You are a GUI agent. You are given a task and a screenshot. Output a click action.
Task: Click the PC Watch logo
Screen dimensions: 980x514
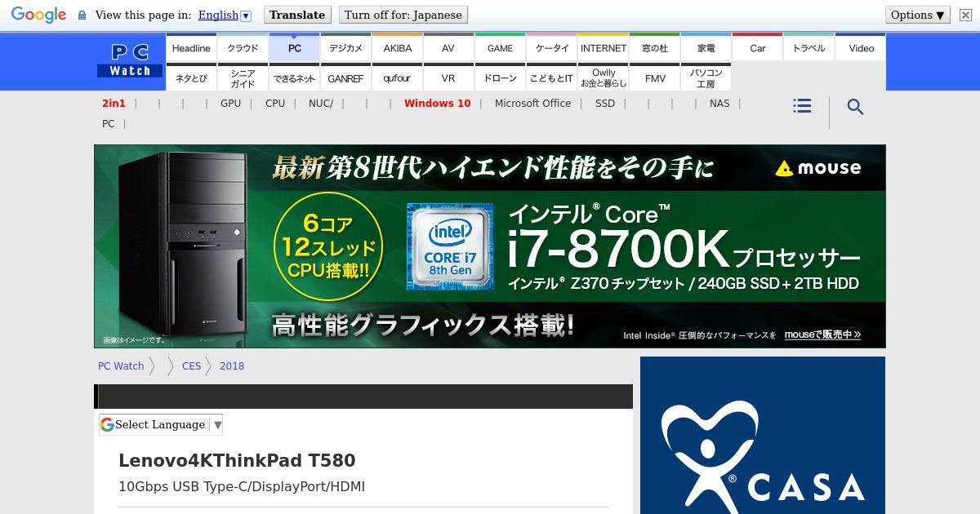(130, 61)
